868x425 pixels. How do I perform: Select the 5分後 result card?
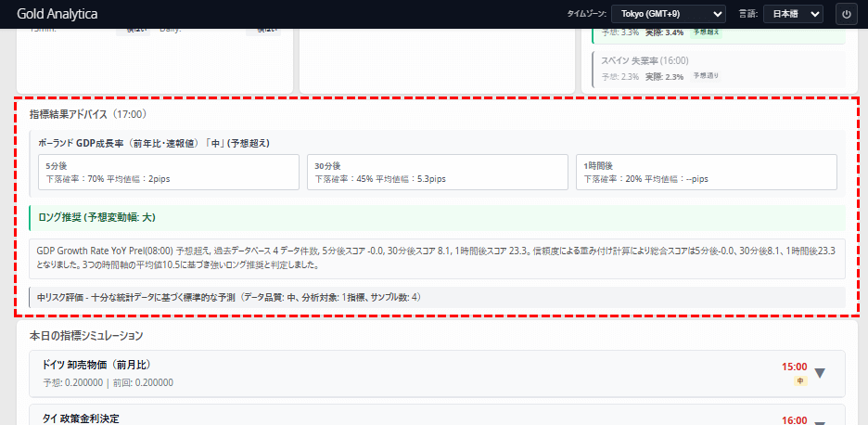coord(168,173)
